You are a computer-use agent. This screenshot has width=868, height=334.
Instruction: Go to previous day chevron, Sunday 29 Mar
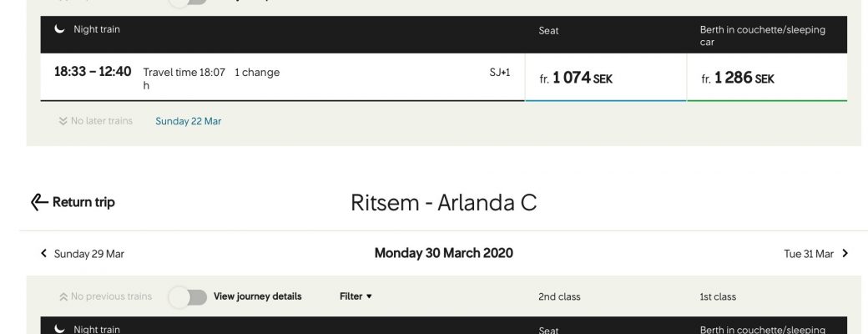coord(44,253)
